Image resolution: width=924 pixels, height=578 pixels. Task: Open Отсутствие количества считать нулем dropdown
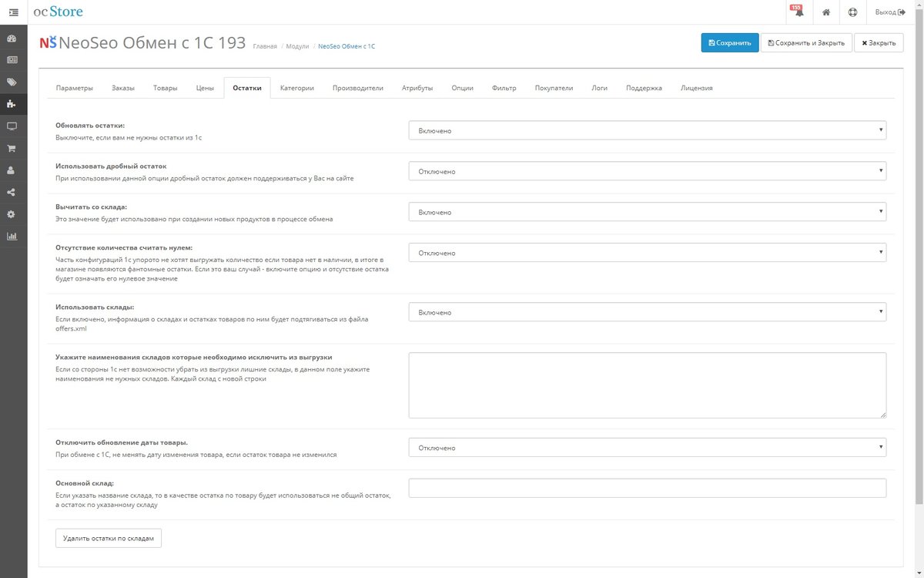(648, 253)
